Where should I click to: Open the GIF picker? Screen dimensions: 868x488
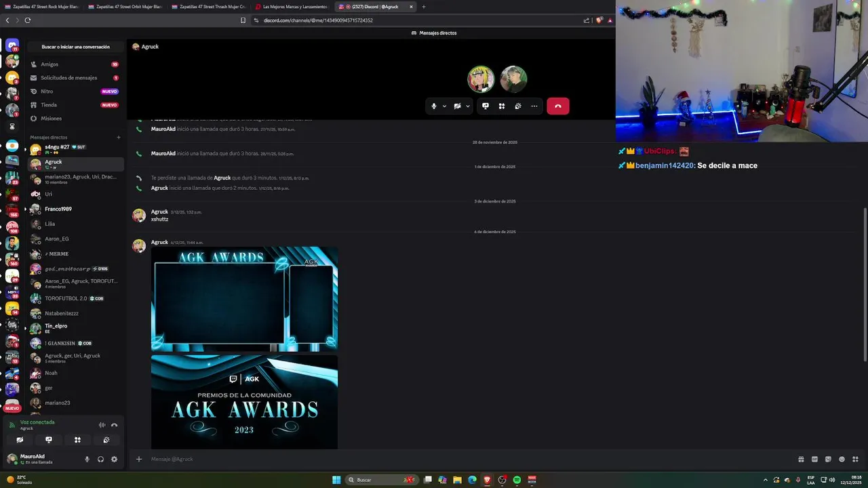coord(814,459)
